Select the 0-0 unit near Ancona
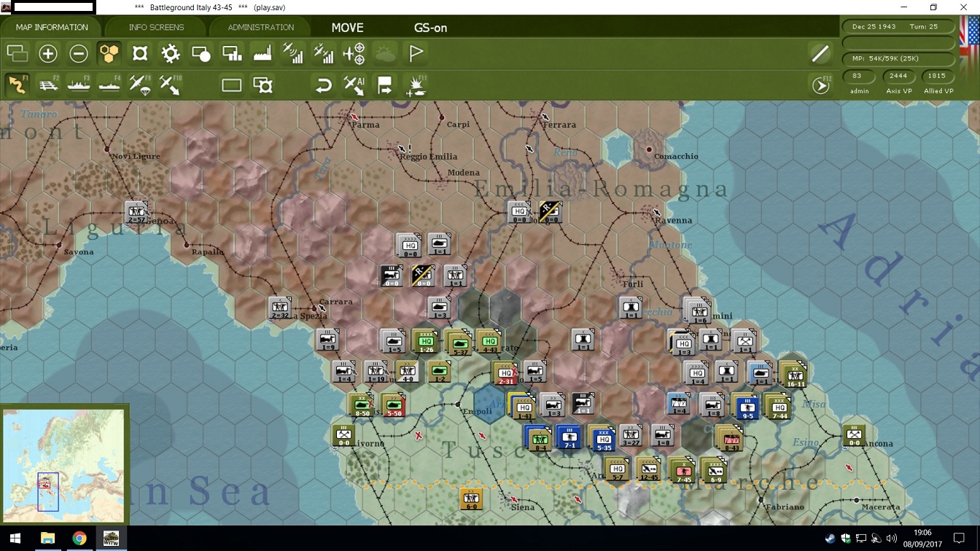Viewport: 980px width, 551px height. point(854,435)
